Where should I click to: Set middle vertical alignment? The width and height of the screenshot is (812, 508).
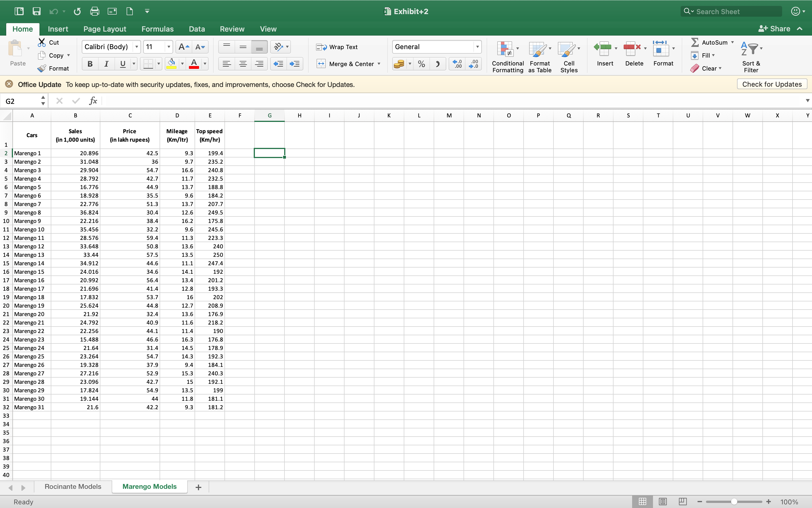coord(243,47)
